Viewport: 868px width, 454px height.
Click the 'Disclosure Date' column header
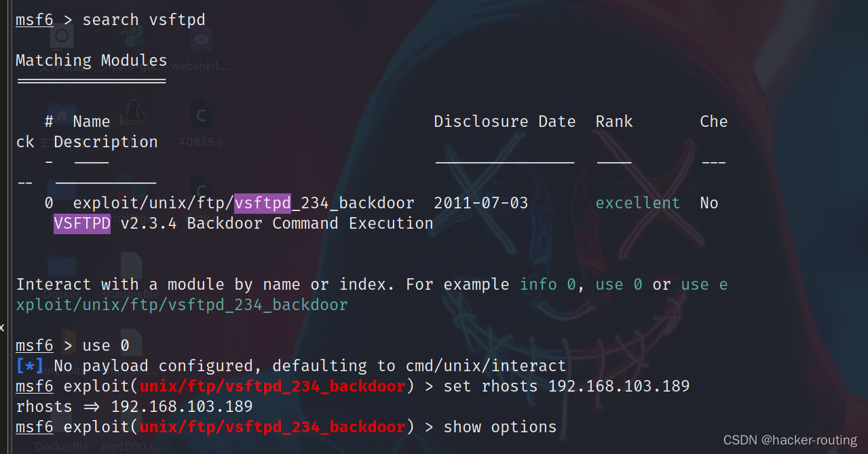tap(504, 121)
